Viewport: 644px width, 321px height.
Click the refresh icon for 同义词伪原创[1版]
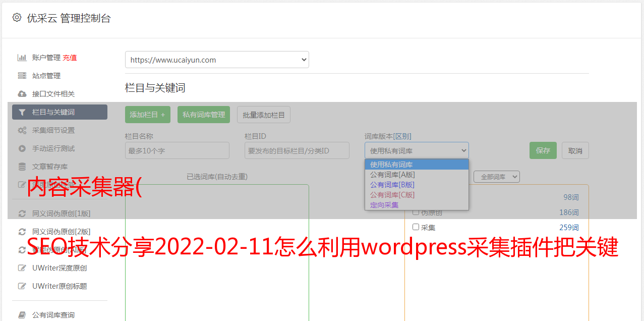(22, 213)
